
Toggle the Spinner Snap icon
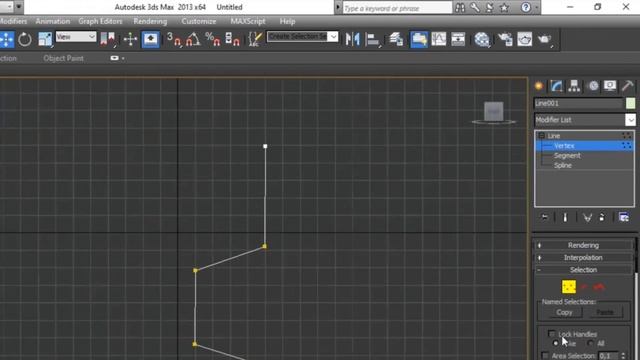coord(232,40)
